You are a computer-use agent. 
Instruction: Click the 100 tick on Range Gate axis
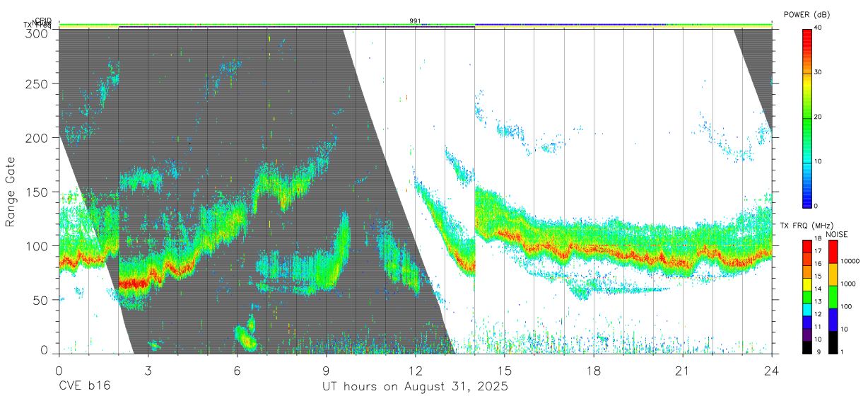tap(36, 245)
